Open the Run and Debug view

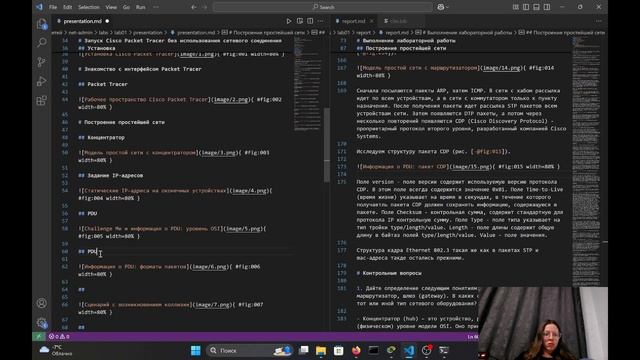(x=42, y=81)
